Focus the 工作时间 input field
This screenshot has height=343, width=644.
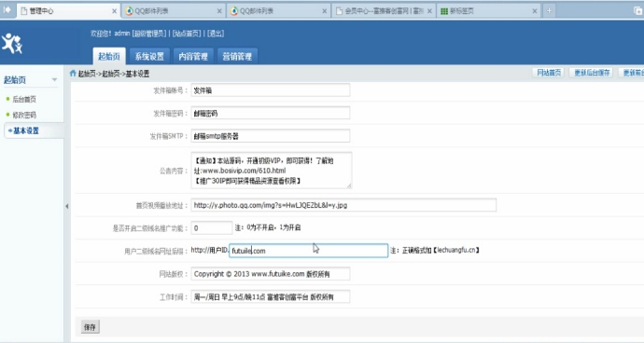point(271,296)
